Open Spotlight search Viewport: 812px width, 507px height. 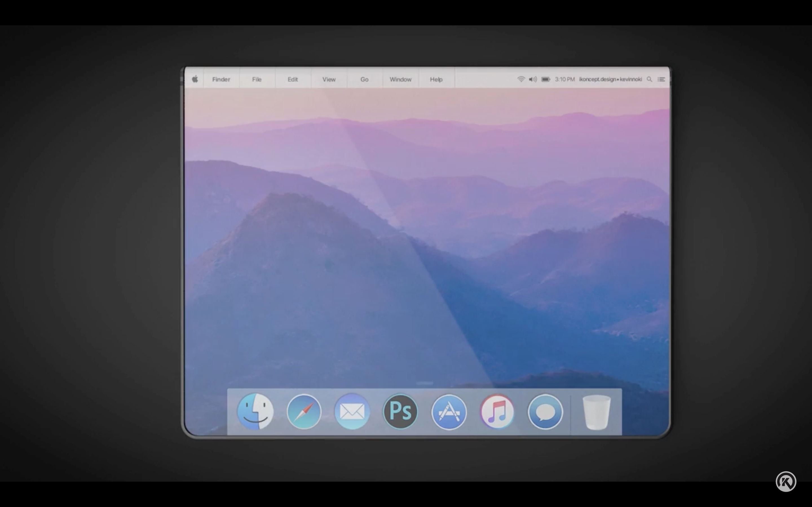point(650,79)
